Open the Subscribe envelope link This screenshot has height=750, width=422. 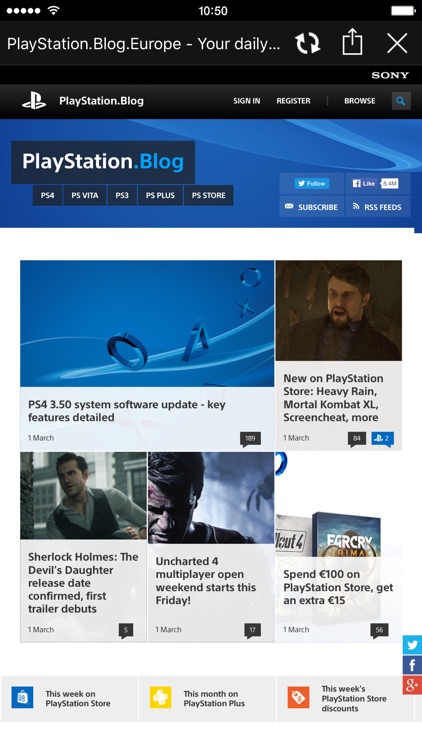click(x=311, y=207)
